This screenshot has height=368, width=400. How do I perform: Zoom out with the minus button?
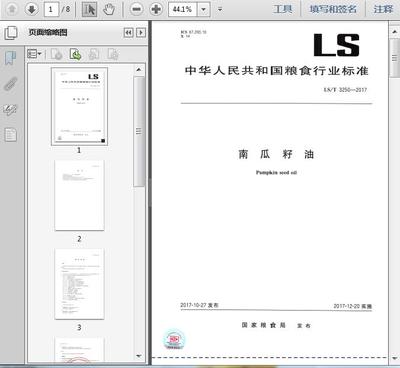pyautogui.click(x=137, y=9)
